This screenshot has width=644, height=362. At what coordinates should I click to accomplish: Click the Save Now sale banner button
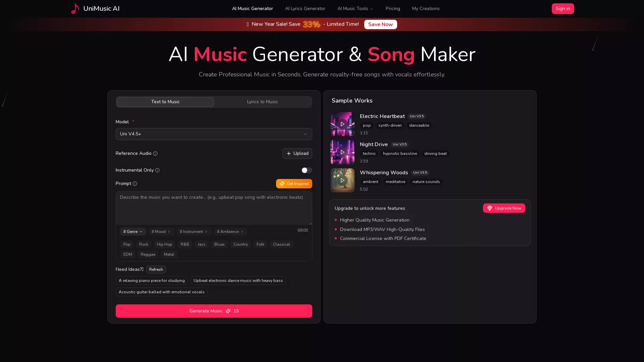point(380,24)
